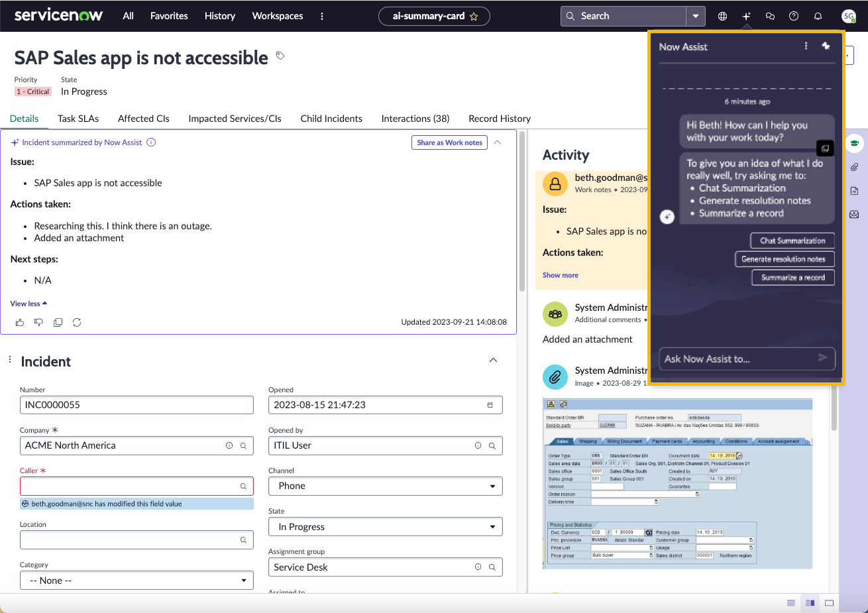Look up Company using search icon

[243, 446]
